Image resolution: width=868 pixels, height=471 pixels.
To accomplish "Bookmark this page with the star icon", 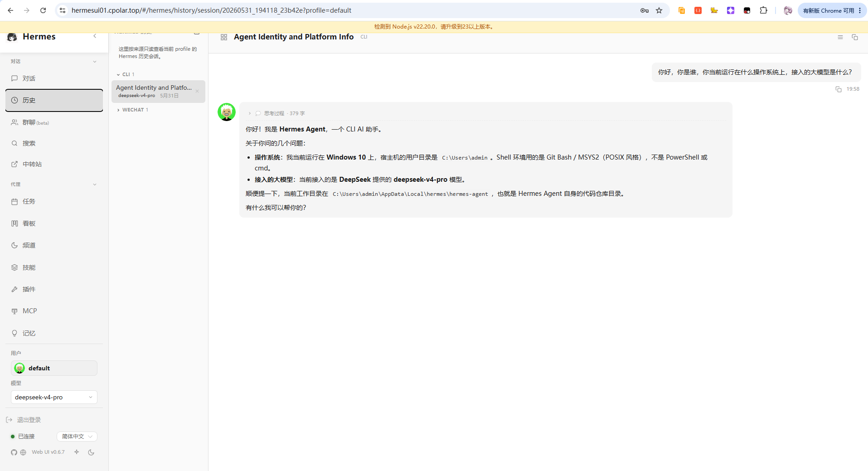I will tap(659, 10).
